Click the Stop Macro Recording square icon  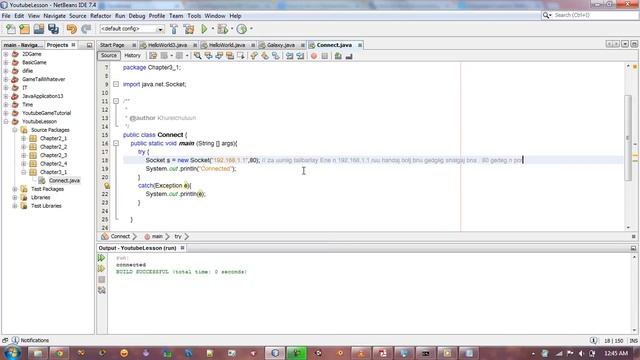[325, 56]
